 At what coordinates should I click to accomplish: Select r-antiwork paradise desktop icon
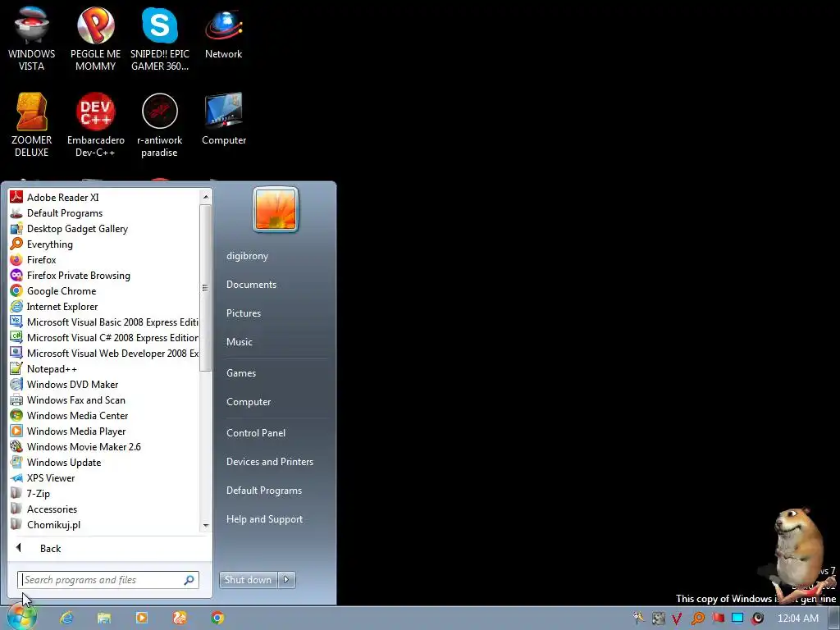(x=160, y=125)
